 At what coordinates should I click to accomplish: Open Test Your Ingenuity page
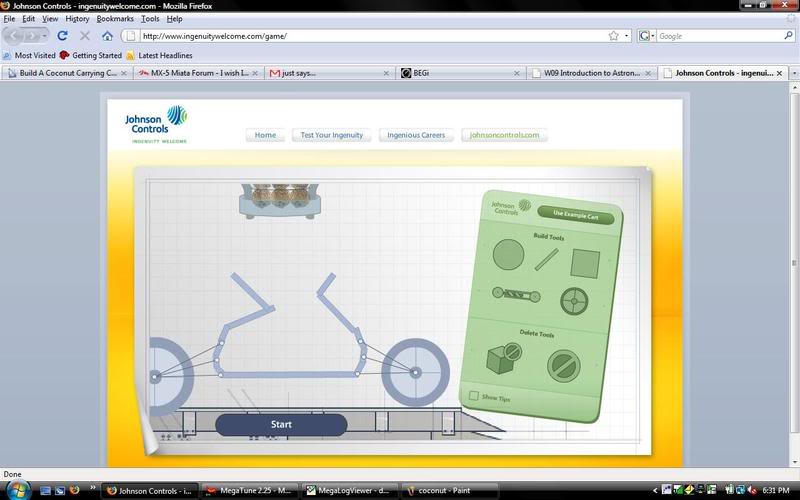(332, 135)
